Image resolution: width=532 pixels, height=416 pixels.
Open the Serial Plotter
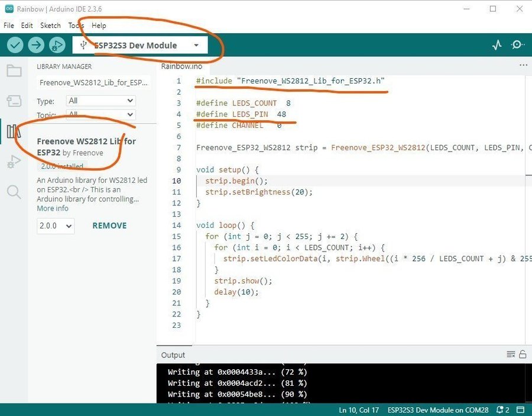pyautogui.click(x=497, y=45)
